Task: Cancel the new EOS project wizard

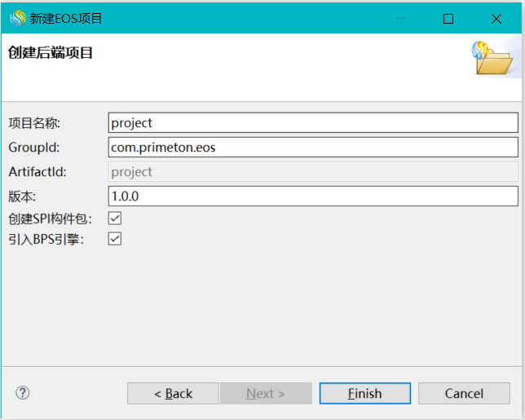Action: (x=464, y=393)
